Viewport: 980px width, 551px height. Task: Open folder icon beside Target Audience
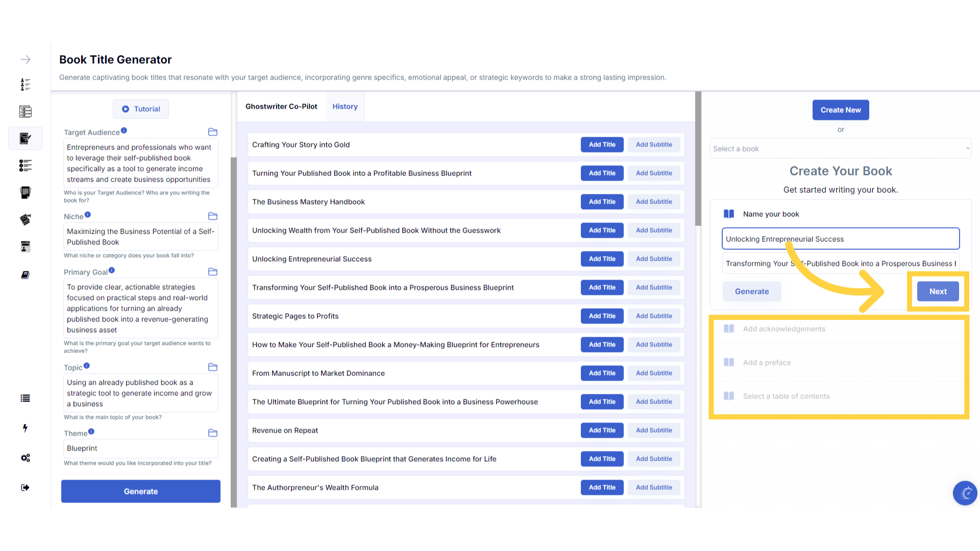coord(213,132)
